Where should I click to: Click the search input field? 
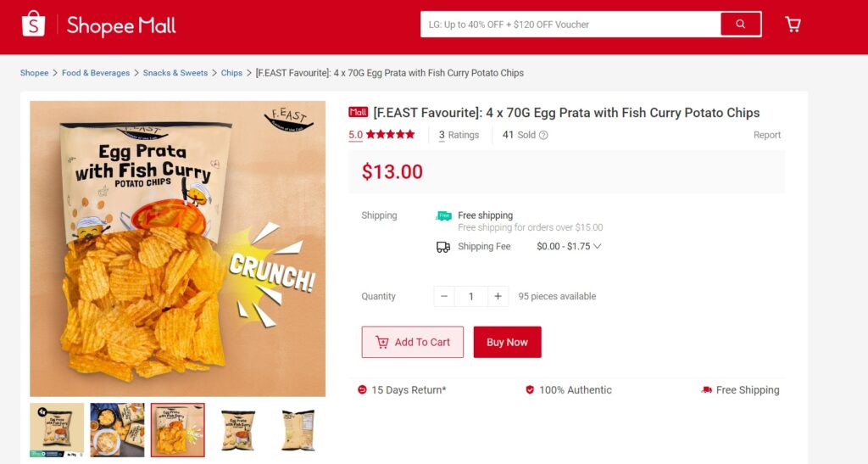(570, 25)
